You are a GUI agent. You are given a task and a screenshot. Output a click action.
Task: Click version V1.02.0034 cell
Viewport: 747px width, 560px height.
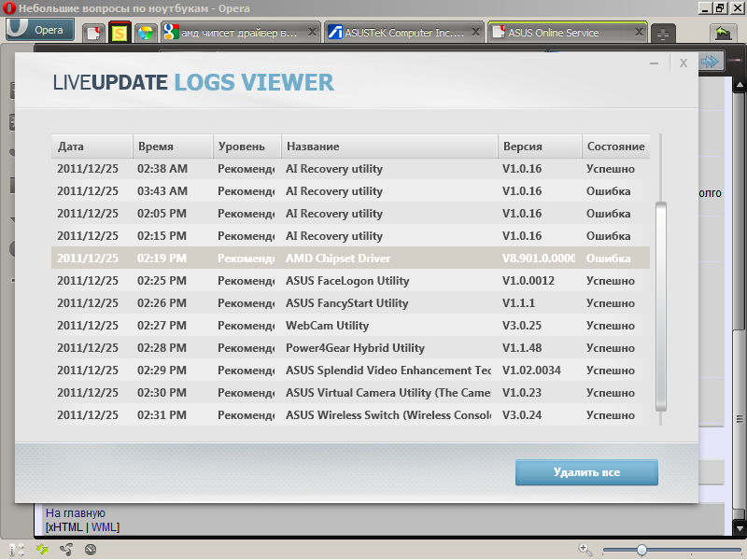pos(531,370)
